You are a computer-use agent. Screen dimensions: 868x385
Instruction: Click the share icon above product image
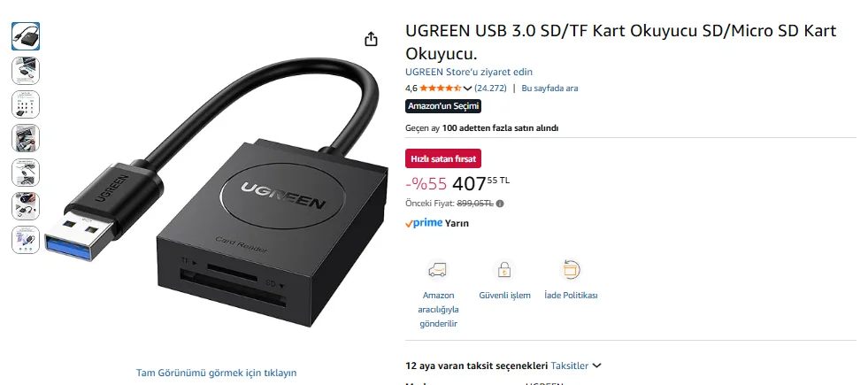click(x=371, y=39)
